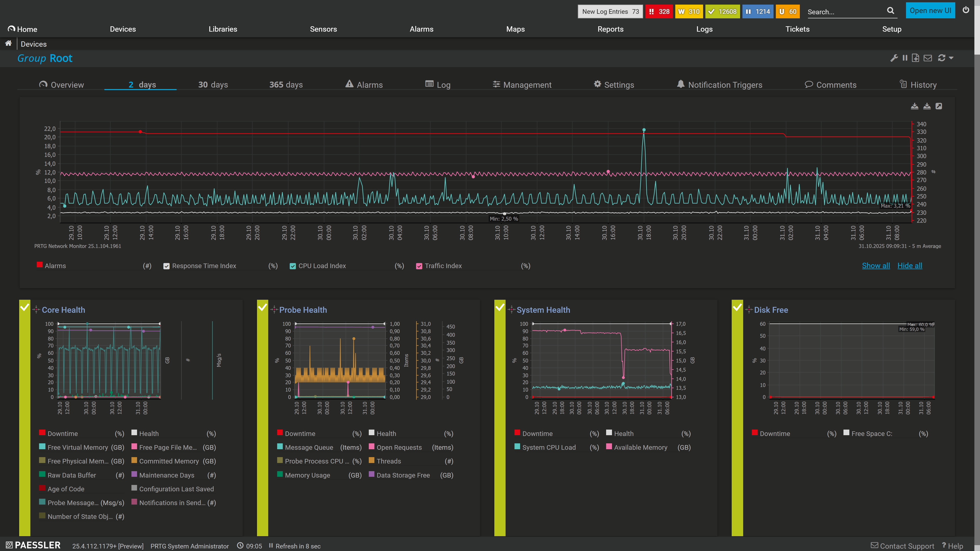The width and height of the screenshot is (980, 551).
Task: Click the home breadcrumb icon
Action: tap(8, 43)
